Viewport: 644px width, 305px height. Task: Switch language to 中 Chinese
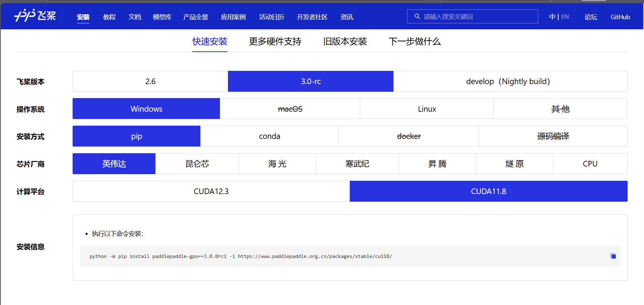pos(552,17)
